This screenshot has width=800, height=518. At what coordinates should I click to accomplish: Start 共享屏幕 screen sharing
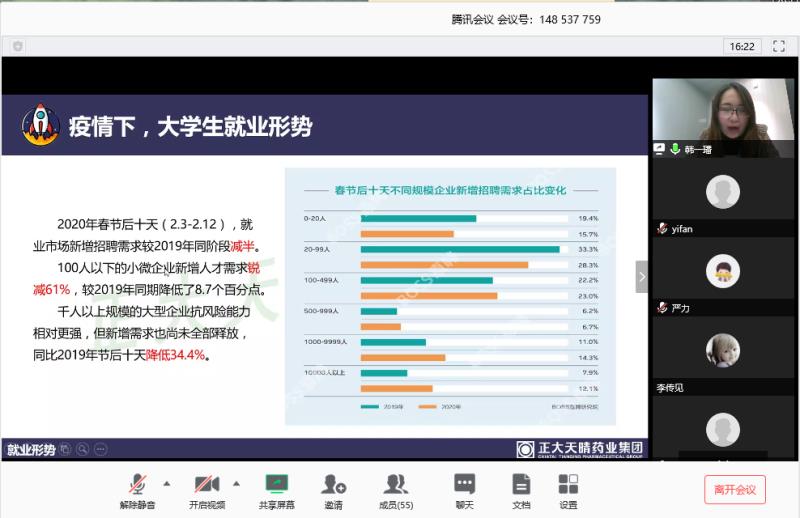pos(277,490)
